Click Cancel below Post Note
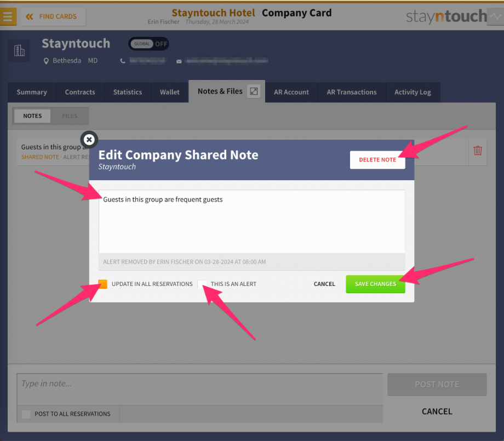 437,411
